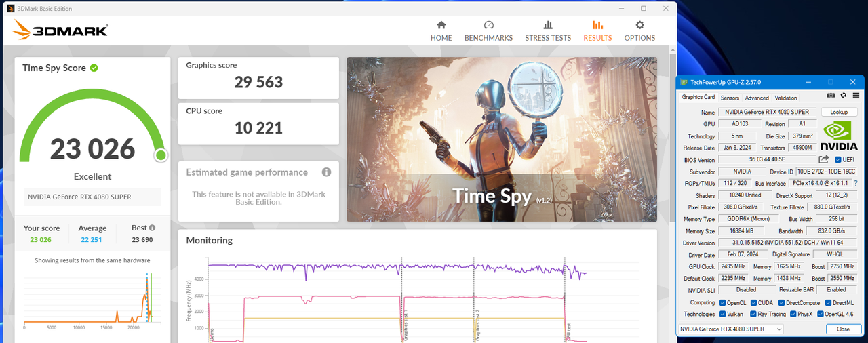This screenshot has height=343, width=868.
Task: Switch to the Sensors tab in GPU-Z
Action: (x=730, y=98)
